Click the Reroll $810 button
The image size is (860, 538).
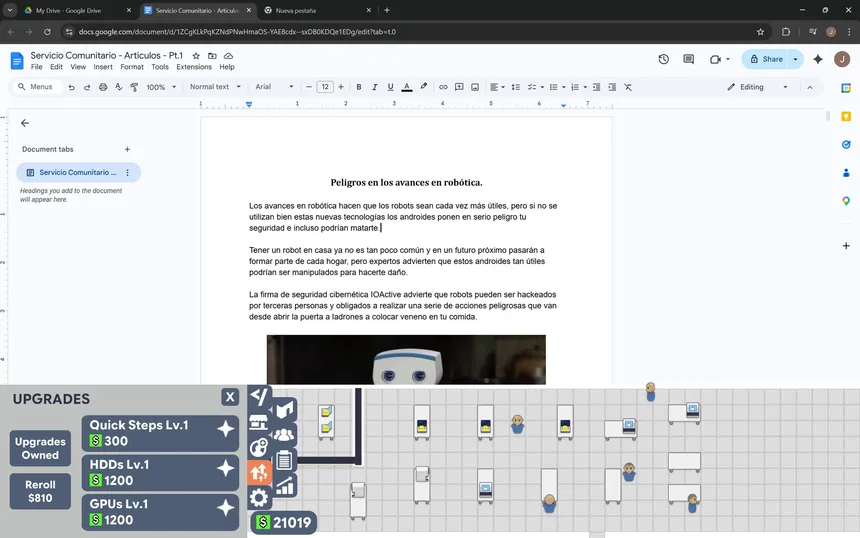coord(40,490)
